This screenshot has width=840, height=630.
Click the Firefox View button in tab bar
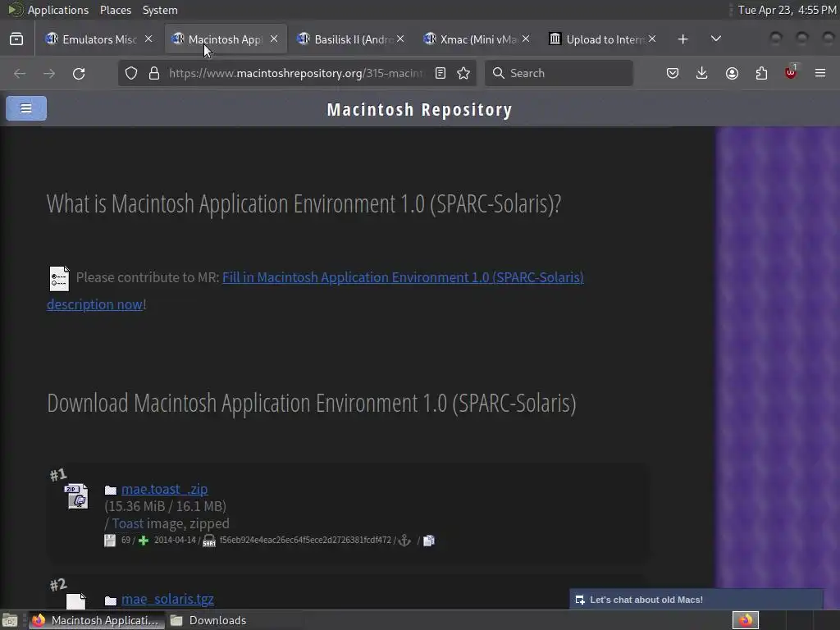click(16, 39)
